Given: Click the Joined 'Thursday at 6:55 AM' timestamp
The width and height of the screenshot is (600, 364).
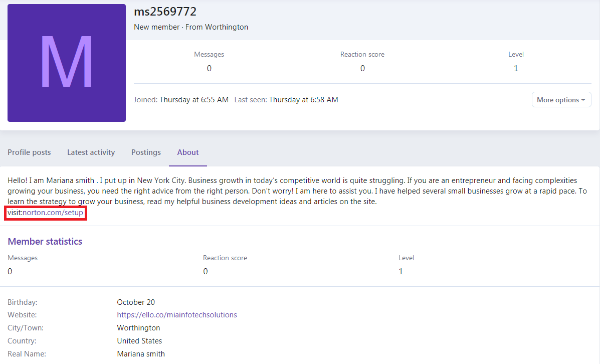Looking at the screenshot, I should pos(194,100).
